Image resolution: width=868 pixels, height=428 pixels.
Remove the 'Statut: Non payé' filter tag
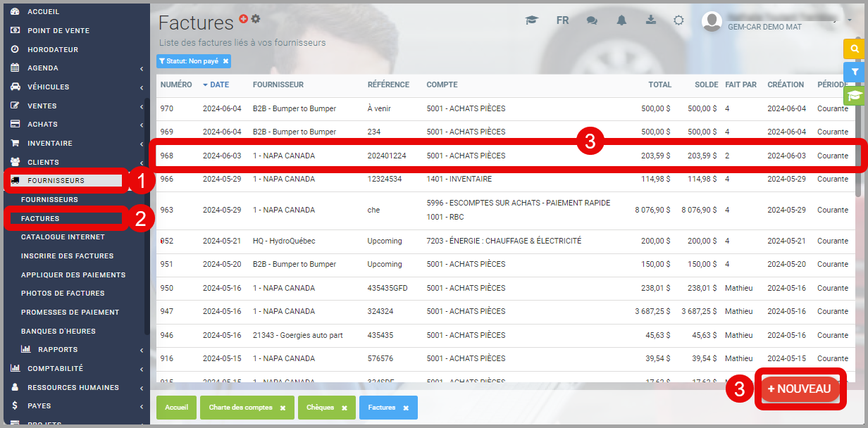coord(225,61)
